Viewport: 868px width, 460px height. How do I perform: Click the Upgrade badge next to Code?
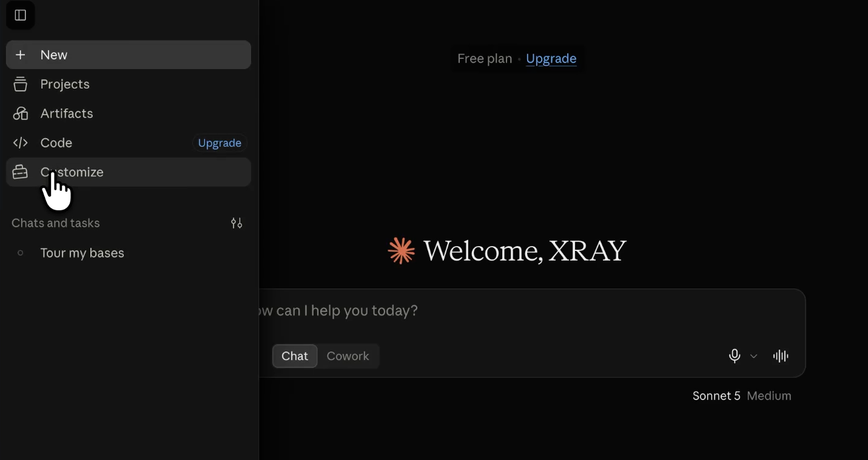[x=220, y=143]
